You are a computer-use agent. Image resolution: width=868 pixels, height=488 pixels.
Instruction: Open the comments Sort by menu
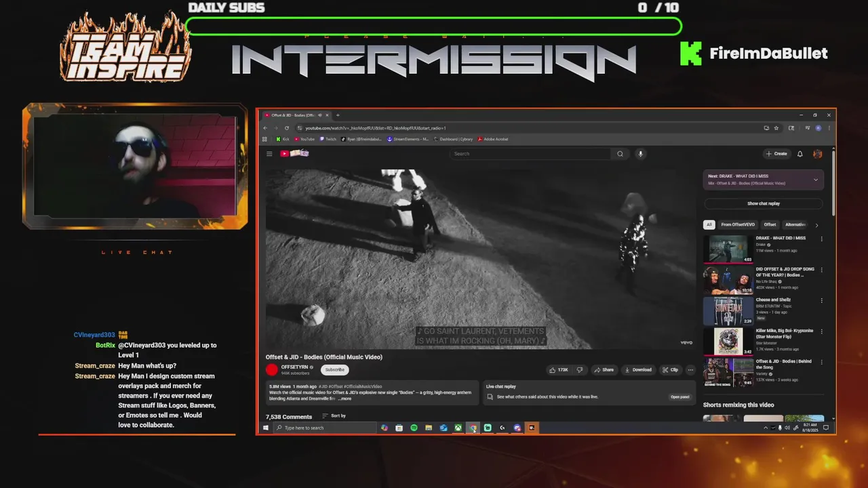click(x=334, y=416)
